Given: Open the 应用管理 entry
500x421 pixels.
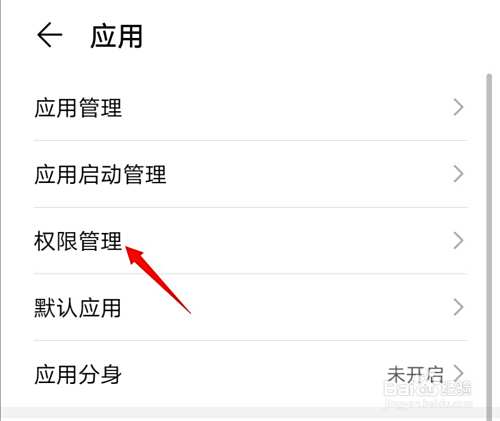Looking at the screenshot, I should pos(250,108).
